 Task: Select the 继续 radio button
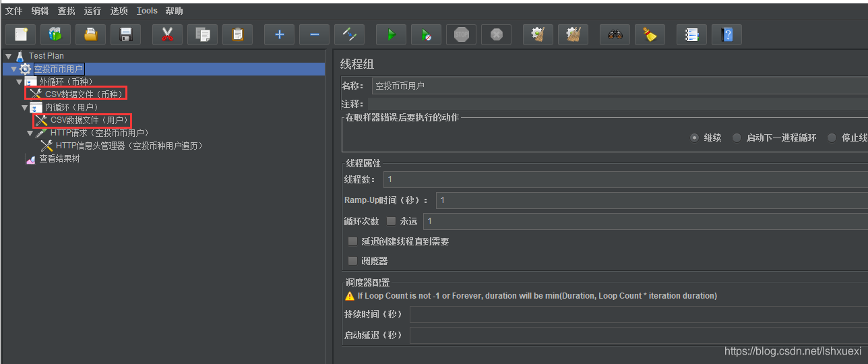click(694, 138)
